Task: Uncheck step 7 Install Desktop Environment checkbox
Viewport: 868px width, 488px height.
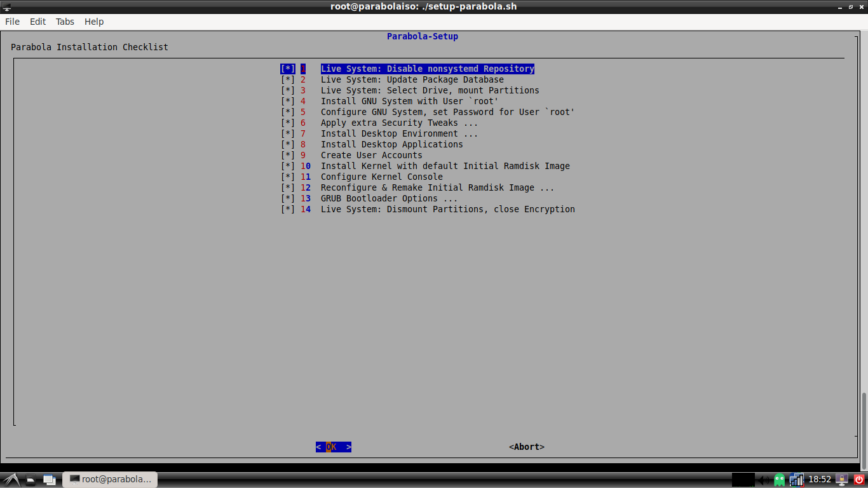Action: (288, 133)
